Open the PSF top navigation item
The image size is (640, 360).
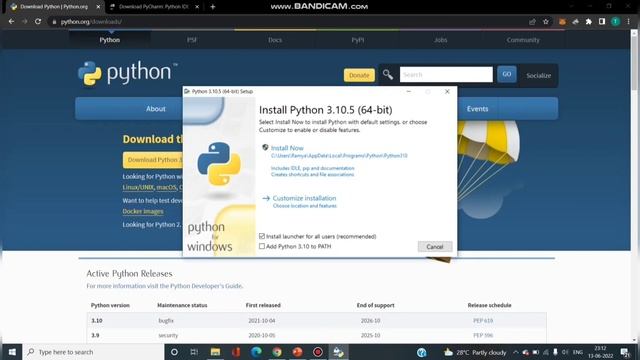pos(192,40)
